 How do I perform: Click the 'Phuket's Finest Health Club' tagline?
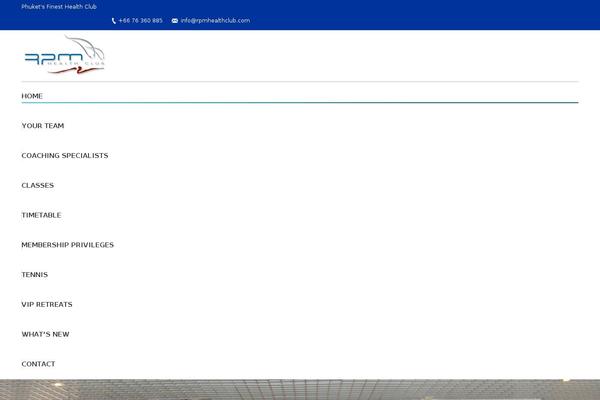point(59,7)
